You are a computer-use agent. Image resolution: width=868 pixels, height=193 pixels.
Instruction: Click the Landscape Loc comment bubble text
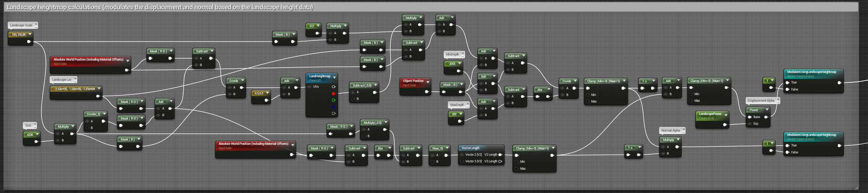click(x=62, y=80)
